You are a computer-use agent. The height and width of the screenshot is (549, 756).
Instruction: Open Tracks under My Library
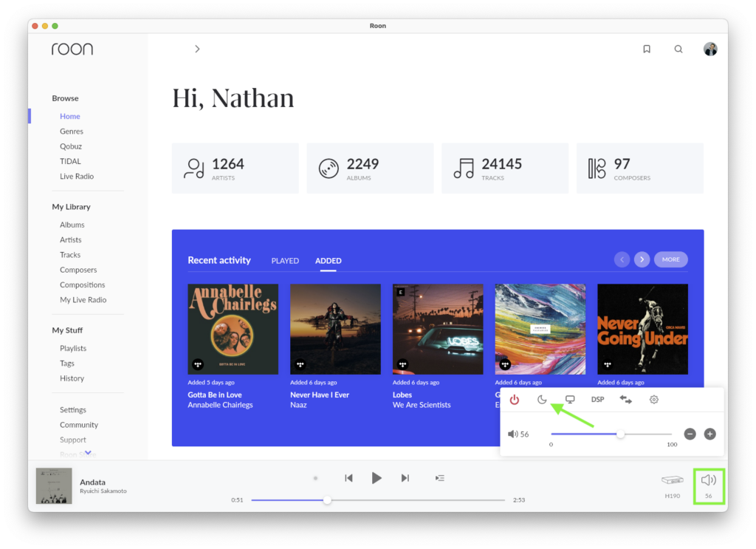70,255
